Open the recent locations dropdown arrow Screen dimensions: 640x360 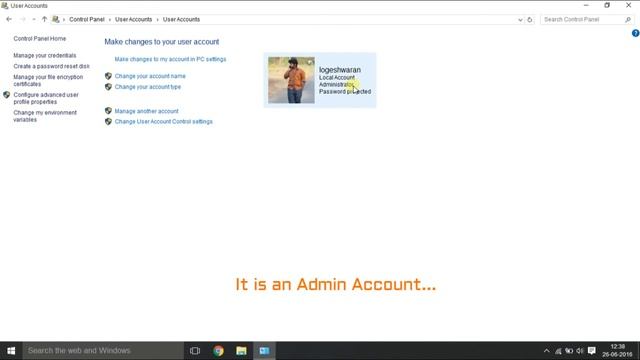pyautogui.click(x=34, y=19)
